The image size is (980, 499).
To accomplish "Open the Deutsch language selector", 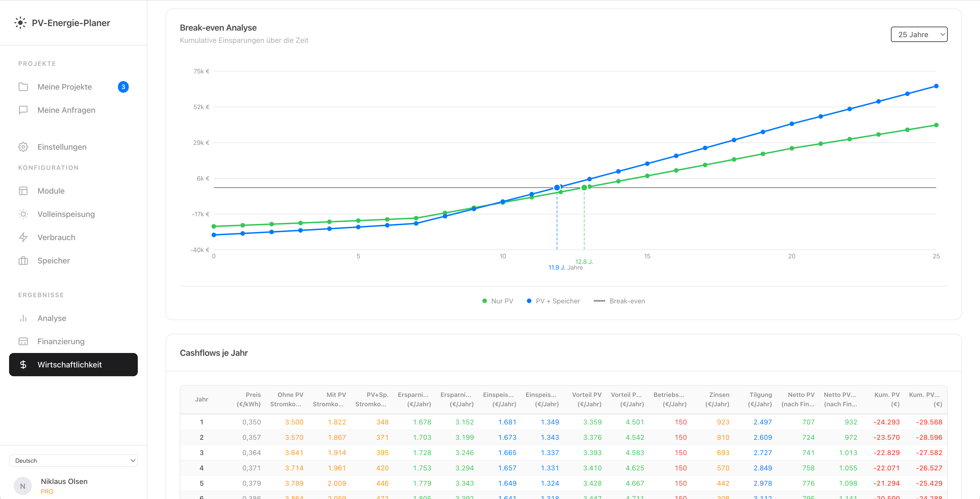I will coord(73,461).
